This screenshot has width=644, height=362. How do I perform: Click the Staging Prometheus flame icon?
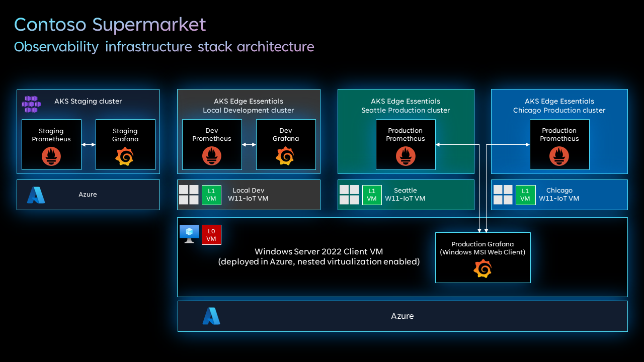coord(51,156)
